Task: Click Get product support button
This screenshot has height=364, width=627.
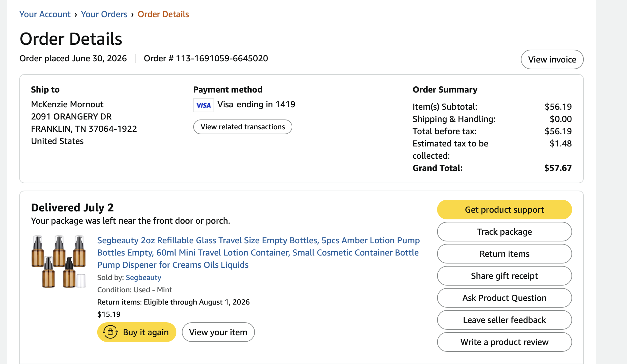Action: (504, 210)
